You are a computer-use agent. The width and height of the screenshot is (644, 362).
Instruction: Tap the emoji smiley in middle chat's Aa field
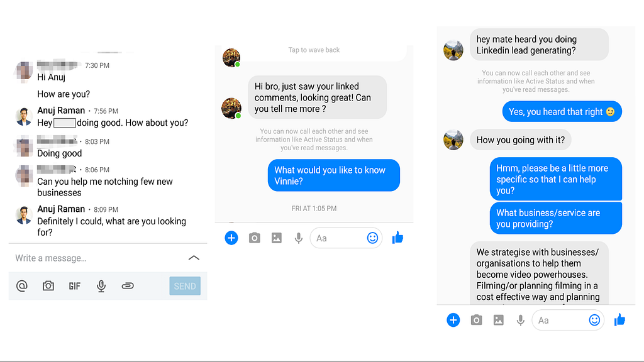click(x=372, y=238)
